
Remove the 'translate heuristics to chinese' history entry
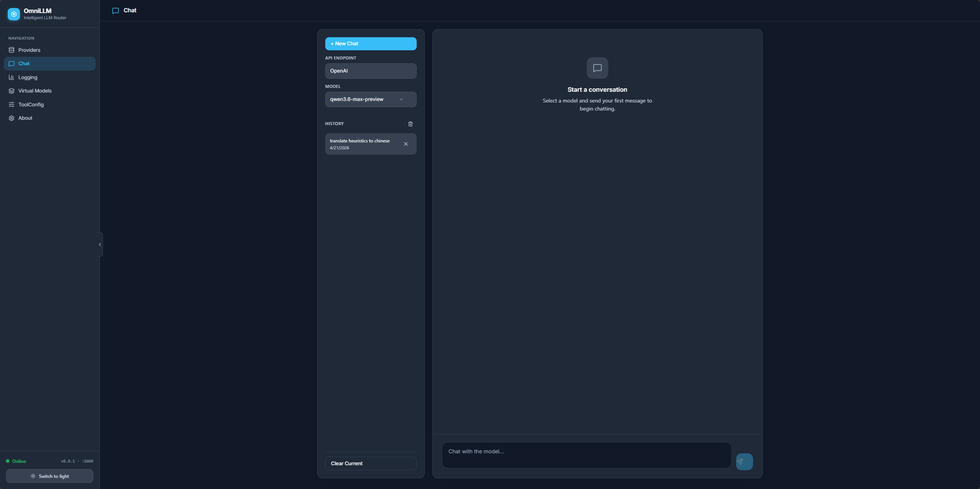click(x=406, y=144)
